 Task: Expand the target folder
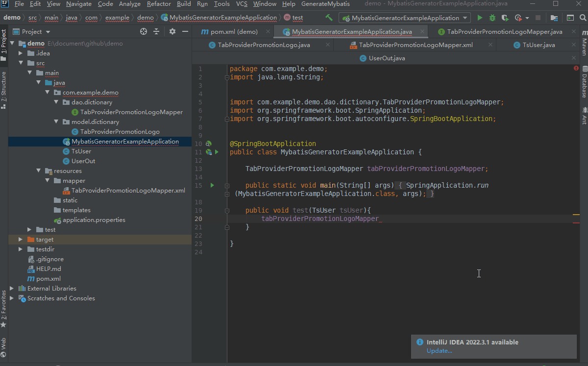point(21,240)
